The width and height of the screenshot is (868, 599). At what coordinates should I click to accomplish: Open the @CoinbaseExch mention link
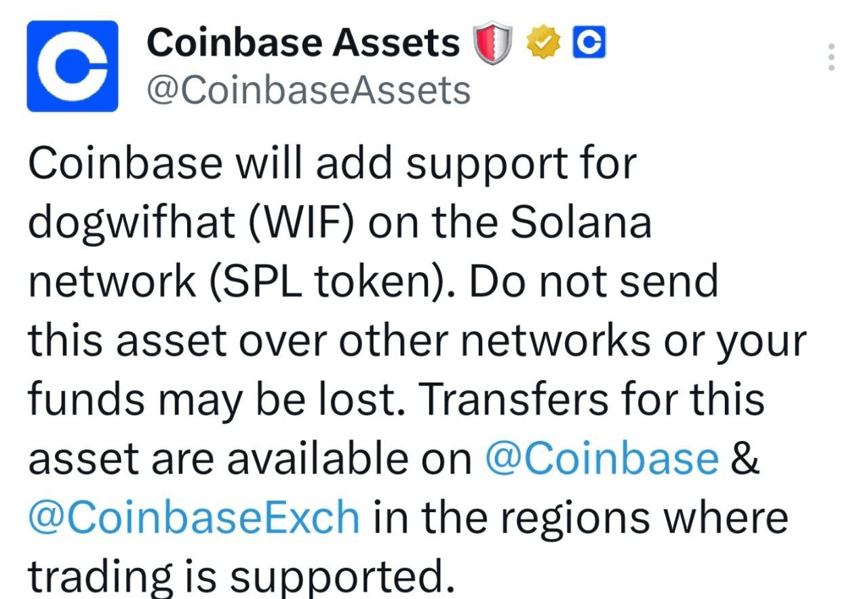click(194, 517)
